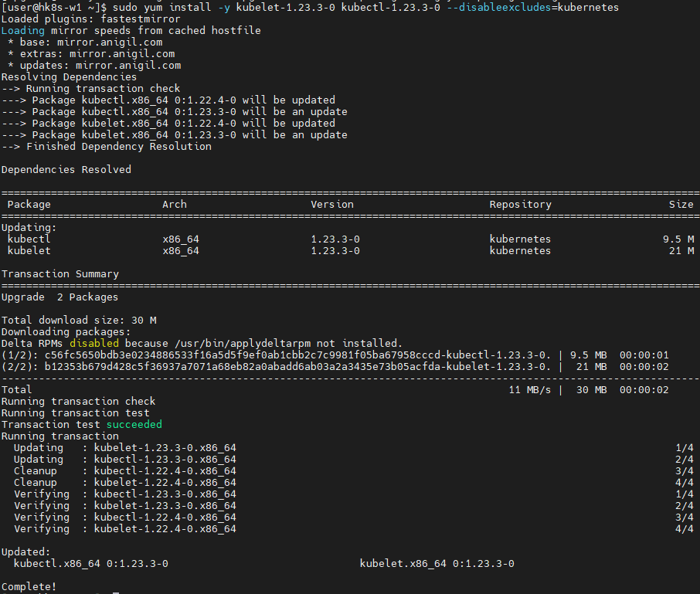Click the 'kubectl' package name in the table
Image resolution: width=700 pixels, height=594 pixels.
(x=29, y=239)
